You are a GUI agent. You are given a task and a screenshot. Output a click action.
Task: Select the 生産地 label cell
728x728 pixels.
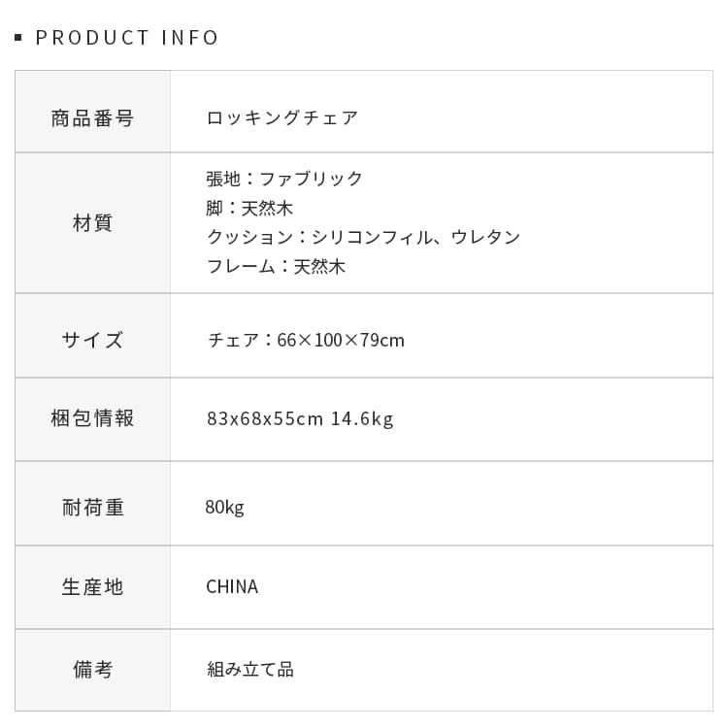pyautogui.click(x=92, y=587)
